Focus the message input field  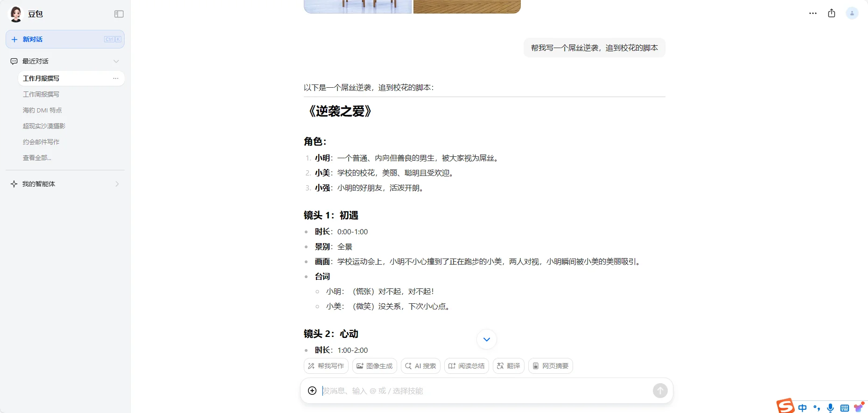485,391
